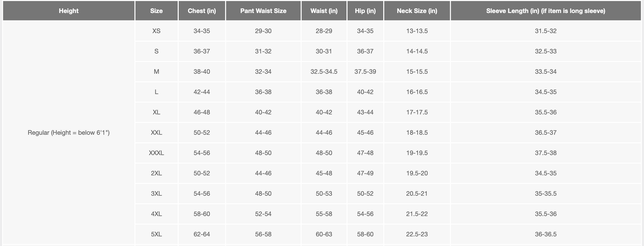Select the 5XL size cell
Image resolution: width=644 pixels, height=246 pixels.
[x=156, y=234]
